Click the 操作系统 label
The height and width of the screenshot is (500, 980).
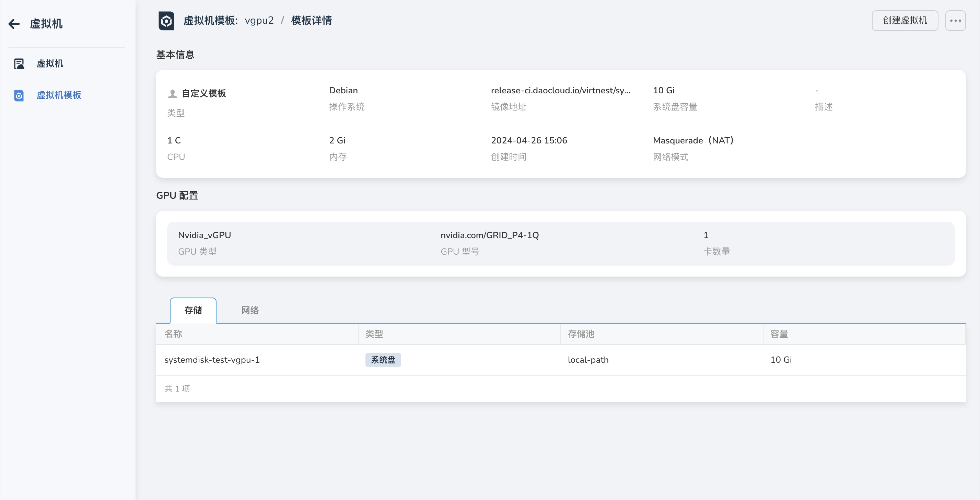[x=347, y=107]
